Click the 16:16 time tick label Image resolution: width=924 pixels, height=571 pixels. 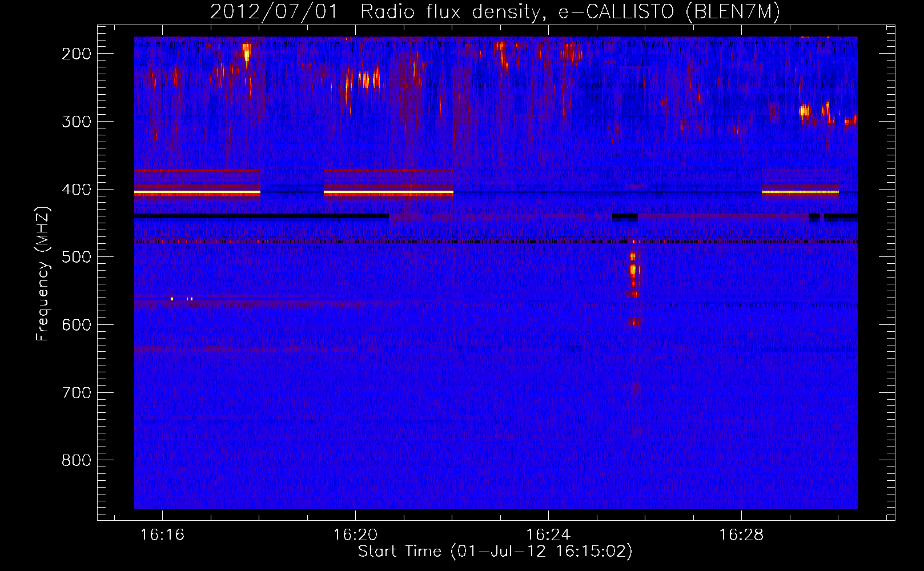pos(162,535)
